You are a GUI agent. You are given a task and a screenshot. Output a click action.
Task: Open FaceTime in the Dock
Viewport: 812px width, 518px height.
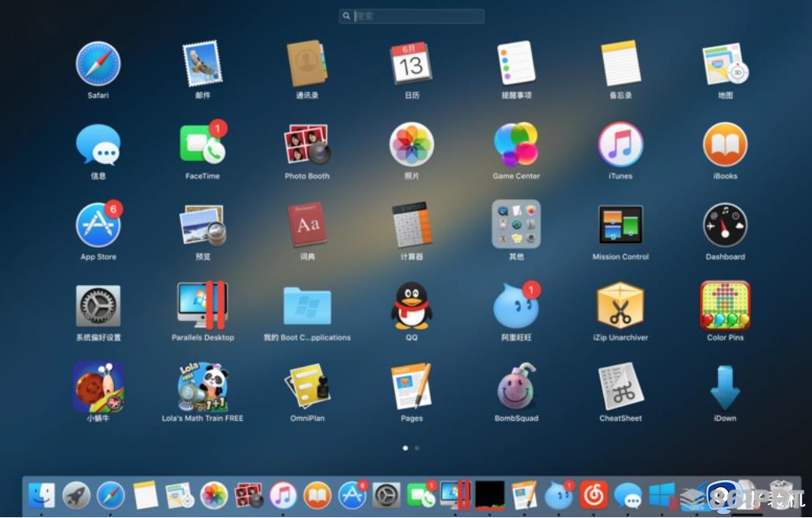click(422, 495)
